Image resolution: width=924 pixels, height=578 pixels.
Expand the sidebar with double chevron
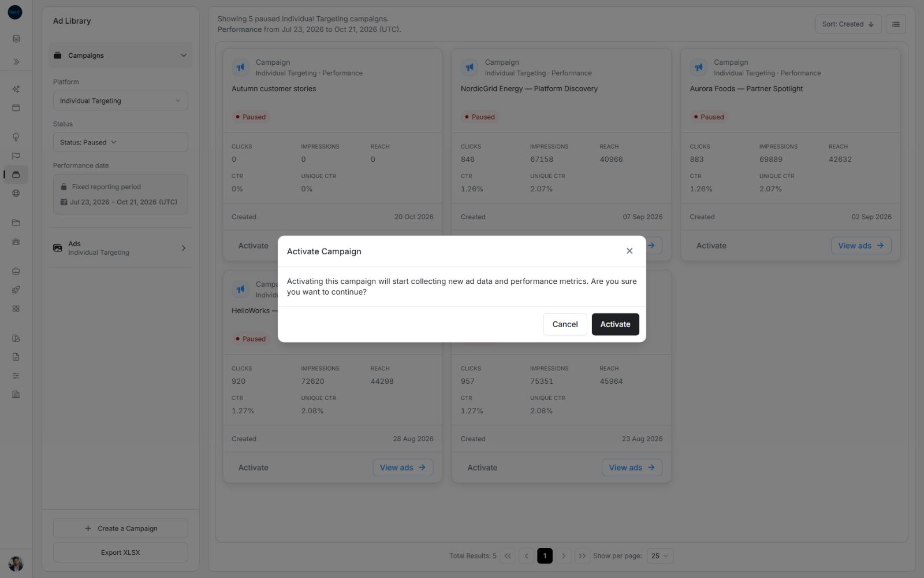16,61
